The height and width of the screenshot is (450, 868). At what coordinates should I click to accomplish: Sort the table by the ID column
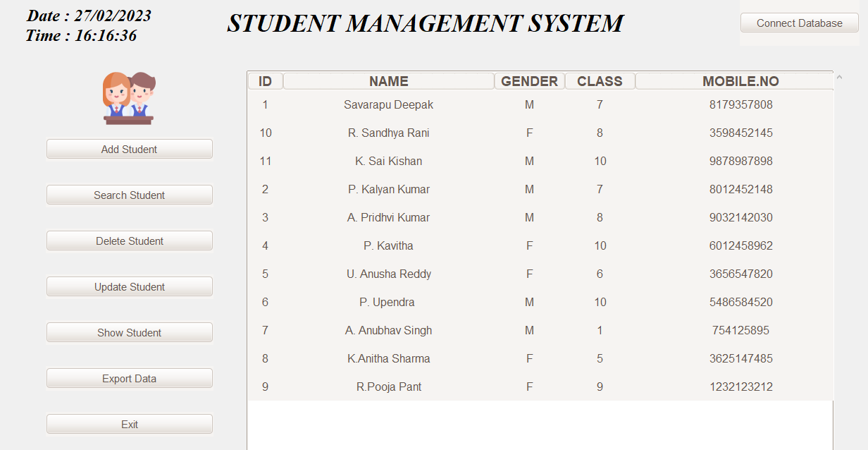tap(265, 80)
